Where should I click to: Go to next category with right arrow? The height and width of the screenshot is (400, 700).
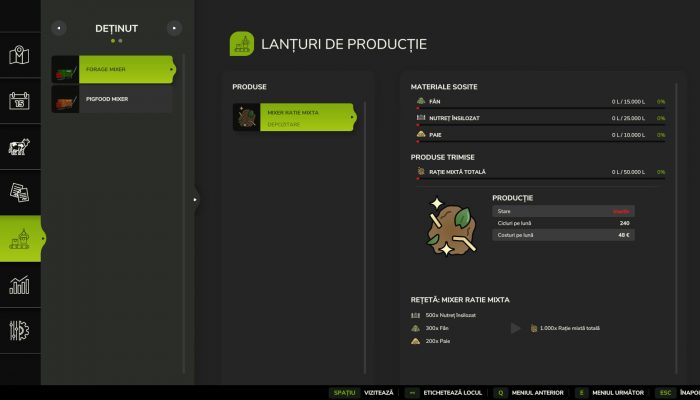[175, 28]
